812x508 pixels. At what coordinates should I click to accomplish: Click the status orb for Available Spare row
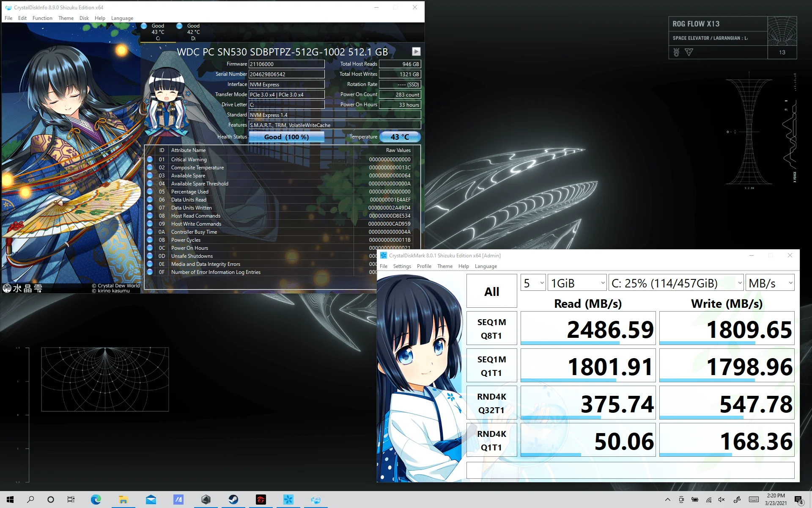[150, 176]
